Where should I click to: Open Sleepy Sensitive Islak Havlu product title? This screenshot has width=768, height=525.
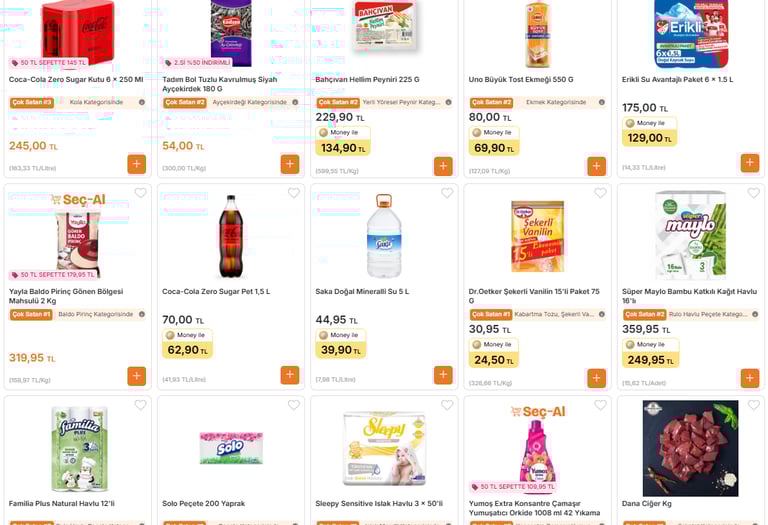point(379,503)
